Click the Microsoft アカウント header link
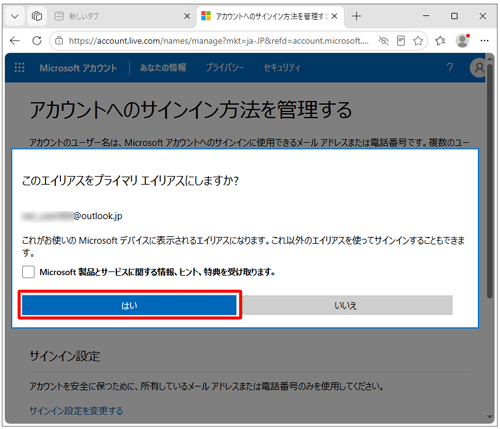This screenshot has height=429, width=500. (x=78, y=68)
